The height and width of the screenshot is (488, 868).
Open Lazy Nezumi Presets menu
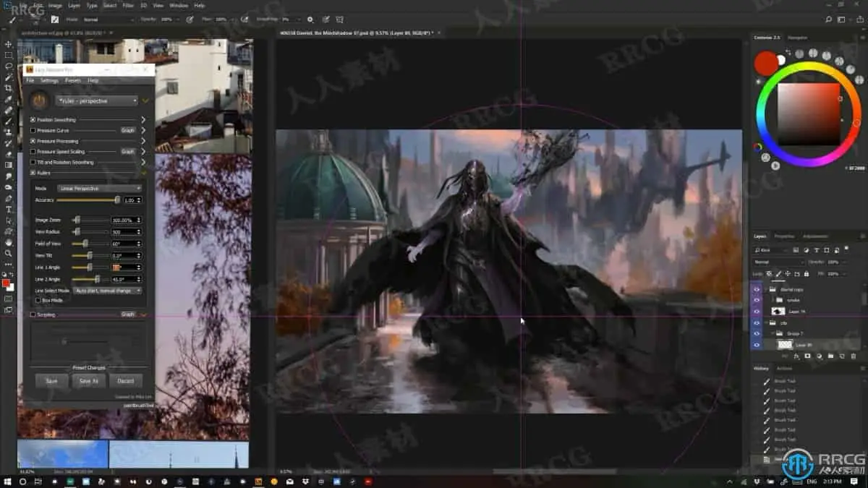pyautogui.click(x=73, y=80)
